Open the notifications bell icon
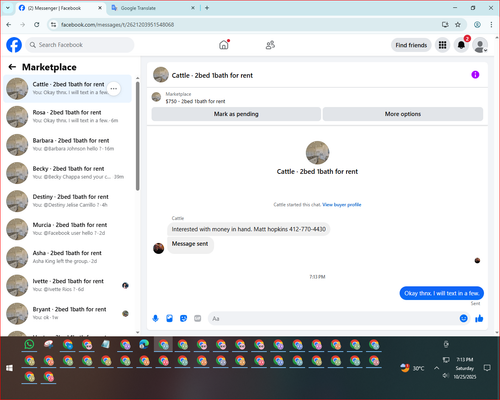The width and height of the screenshot is (500, 400). coord(461,45)
